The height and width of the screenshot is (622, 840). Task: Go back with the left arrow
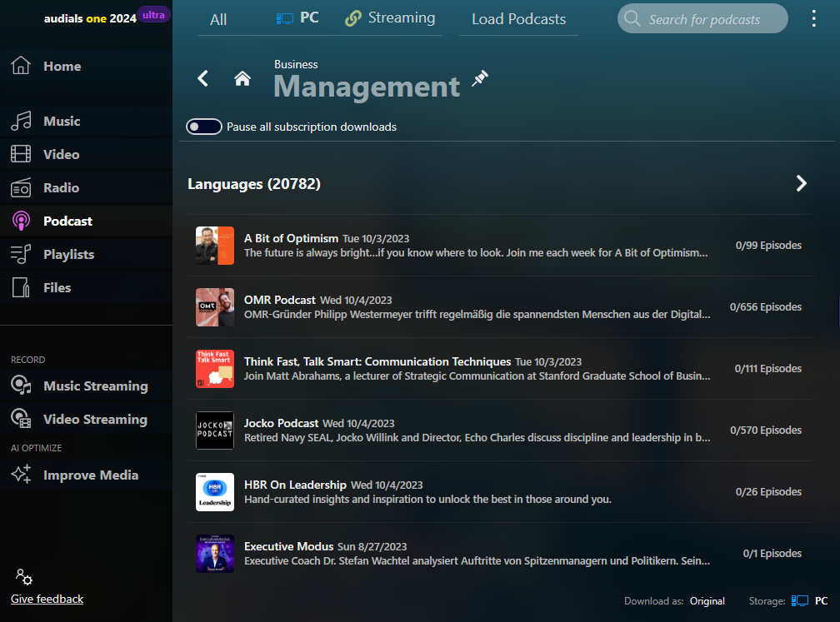pos(202,78)
